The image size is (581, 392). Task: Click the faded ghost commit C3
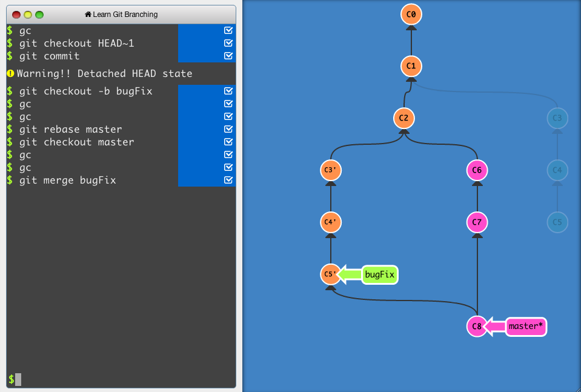pos(557,118)
